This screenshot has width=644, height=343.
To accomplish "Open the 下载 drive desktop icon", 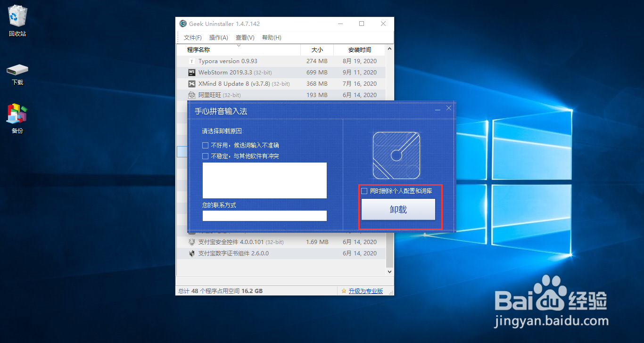I will 17,74.
